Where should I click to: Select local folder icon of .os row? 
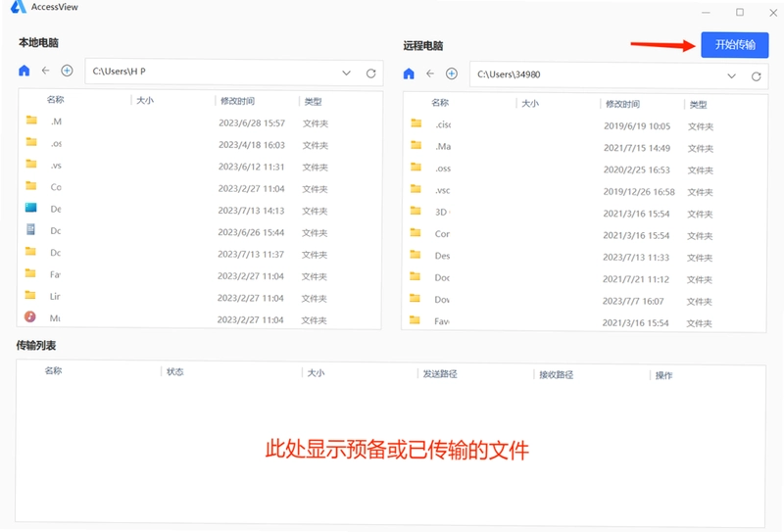[x=31, y=142]
